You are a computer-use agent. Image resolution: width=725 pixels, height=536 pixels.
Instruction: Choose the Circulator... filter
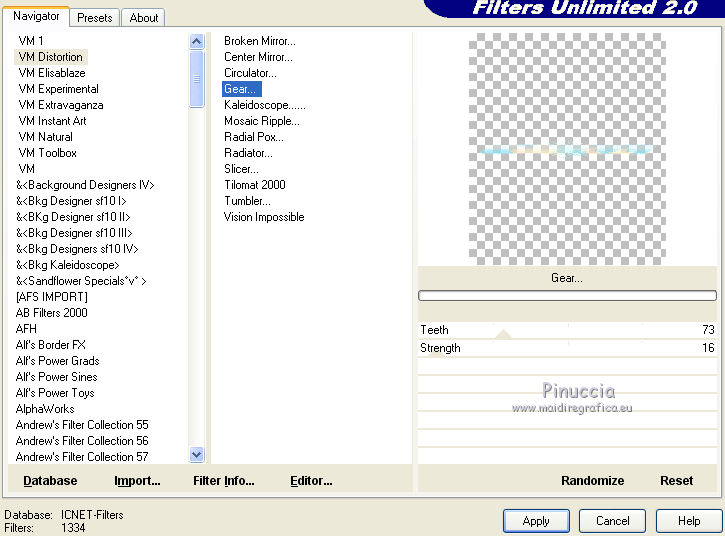tap(250, 73)
